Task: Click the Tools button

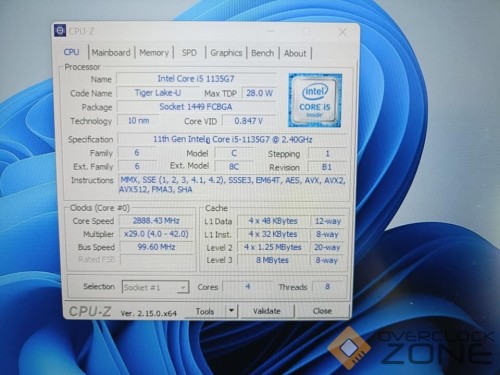Action: 205,311
